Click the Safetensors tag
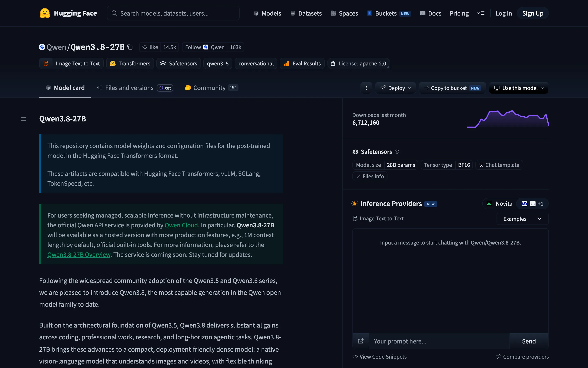Screen dimensions: 588x368 pyautogui.click(x=179, y=64)
